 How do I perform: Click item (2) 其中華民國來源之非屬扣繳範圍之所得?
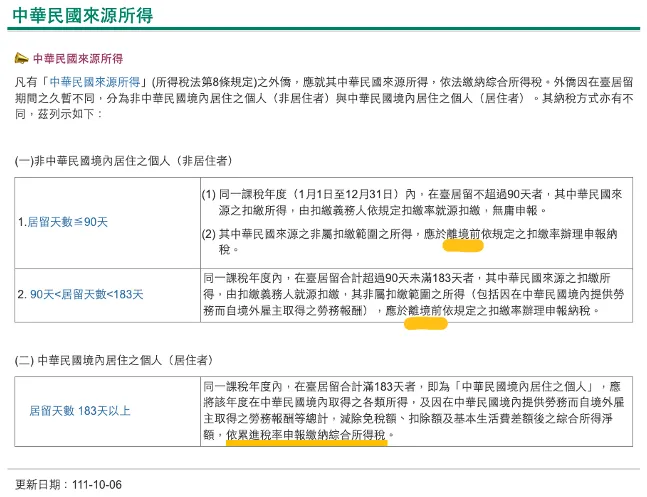pos(307,234)
